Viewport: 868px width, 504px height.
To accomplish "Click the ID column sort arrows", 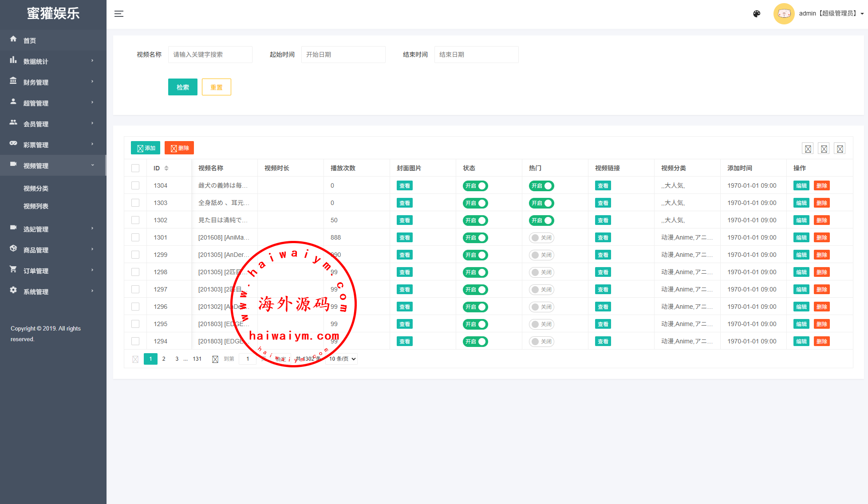I will (166, 168).
